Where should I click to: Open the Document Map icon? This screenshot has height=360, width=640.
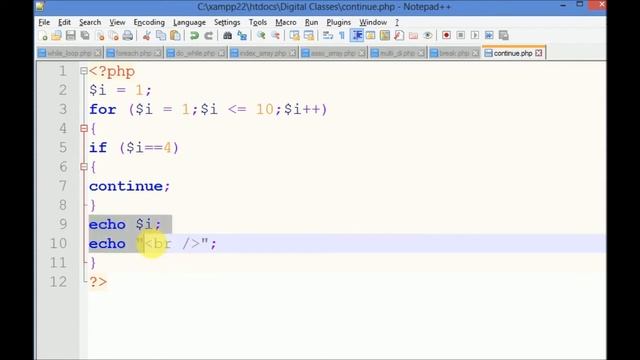pos(385,36)
